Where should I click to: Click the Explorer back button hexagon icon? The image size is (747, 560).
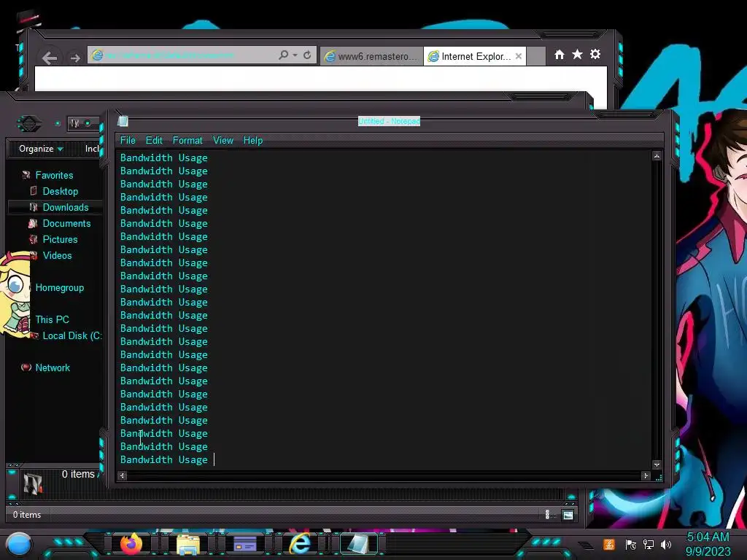(29, 124)
